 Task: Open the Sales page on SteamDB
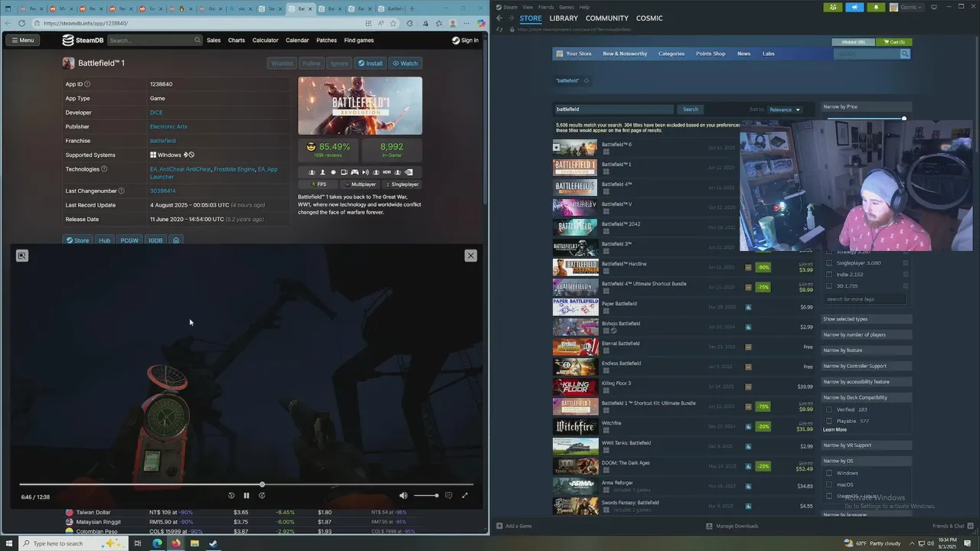(214, 40)
